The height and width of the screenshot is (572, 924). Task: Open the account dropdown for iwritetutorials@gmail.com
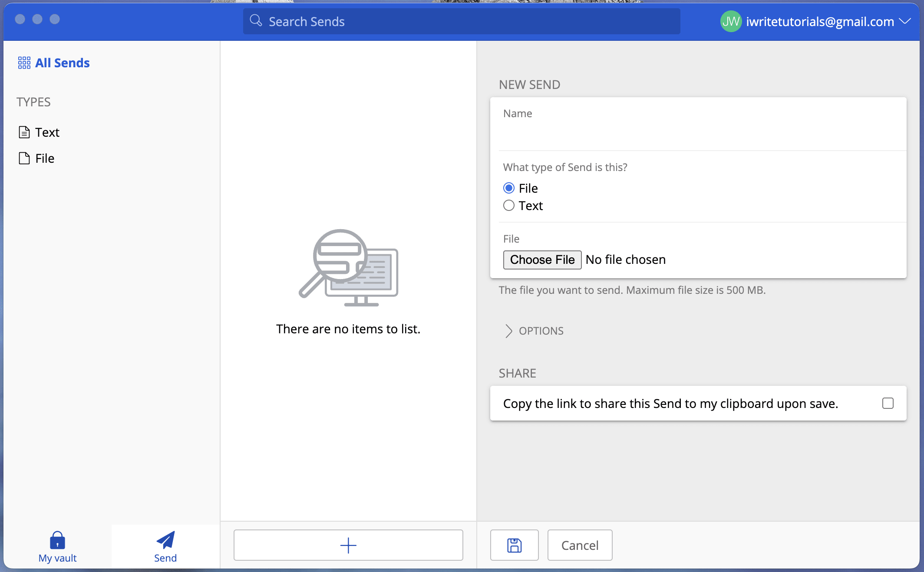tap(906, 21)
